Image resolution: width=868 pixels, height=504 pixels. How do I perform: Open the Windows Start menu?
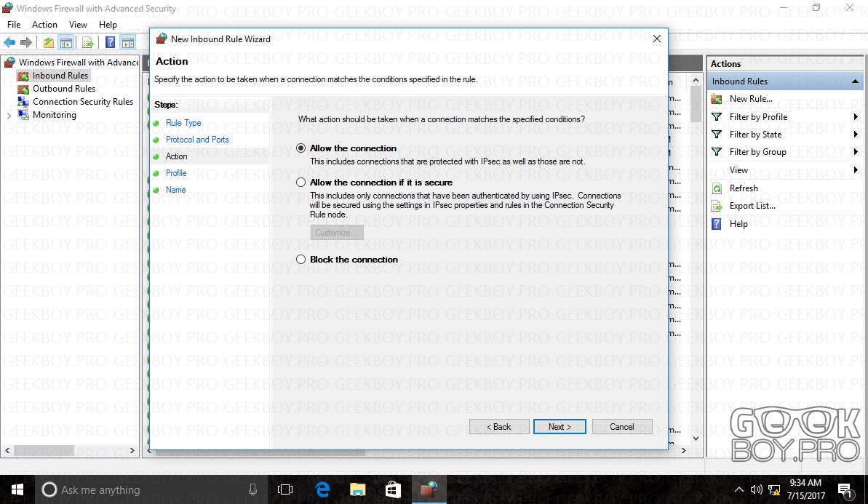pyautogui.click(x=17, y=489)
